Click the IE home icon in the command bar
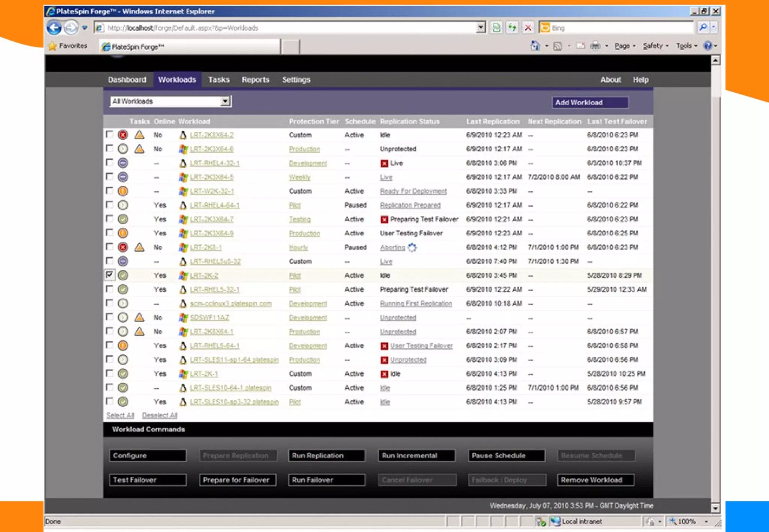769x532 pixels. tap(535, 46)
